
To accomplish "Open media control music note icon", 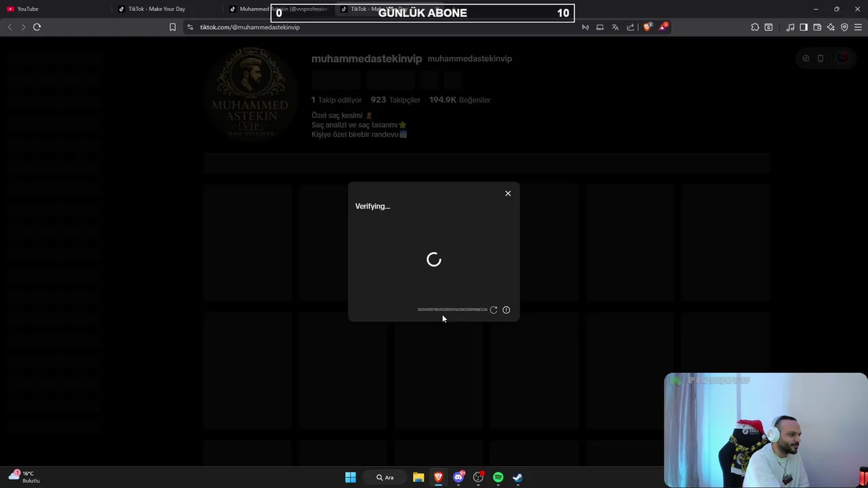I will [x=790, y=27].
